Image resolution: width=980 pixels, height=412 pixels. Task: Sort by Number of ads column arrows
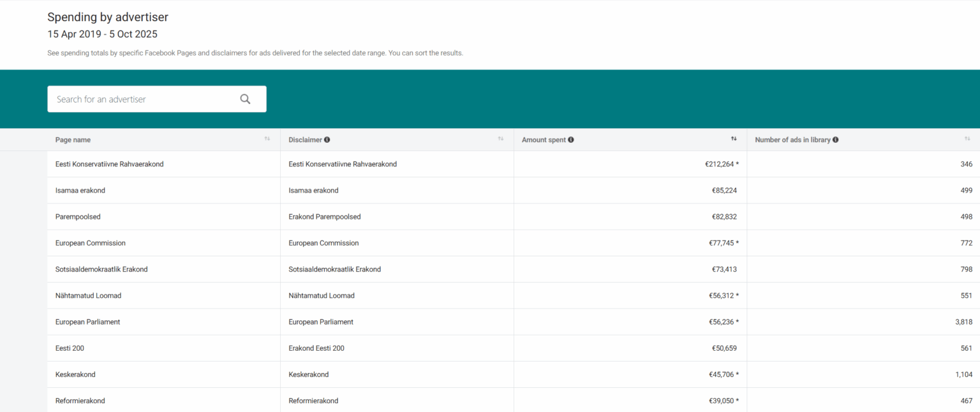click(x=967, y=139)
